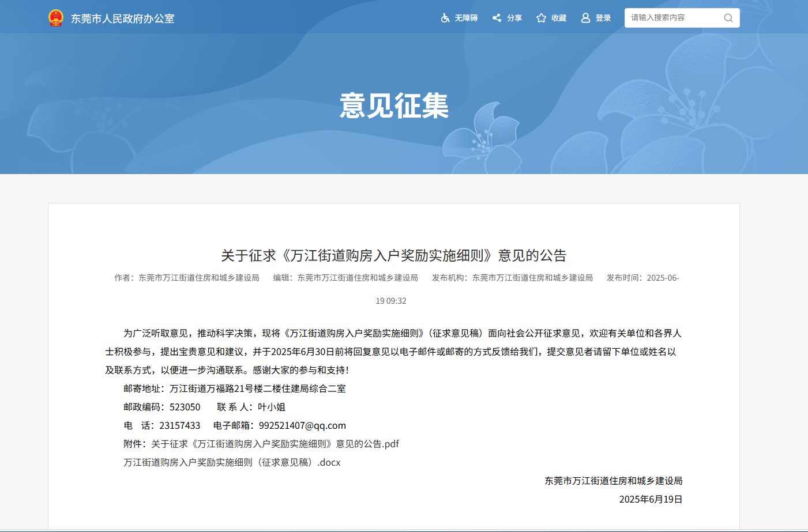Click the star favorites icon
Viewport: 808px width, 532px height.
(541, 18)
